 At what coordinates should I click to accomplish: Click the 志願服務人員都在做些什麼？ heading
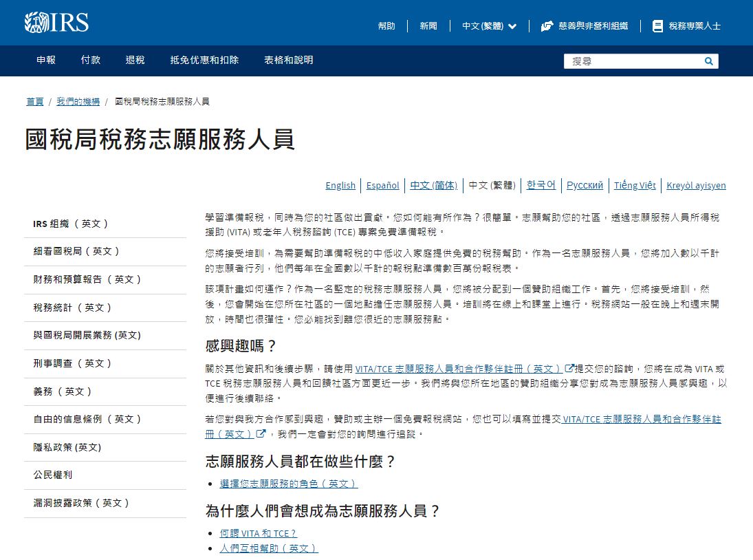coord(300,461)
